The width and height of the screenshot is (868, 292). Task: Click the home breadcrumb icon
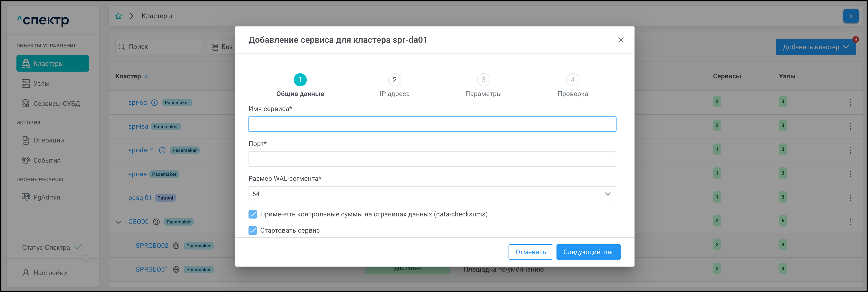(118, 16)
